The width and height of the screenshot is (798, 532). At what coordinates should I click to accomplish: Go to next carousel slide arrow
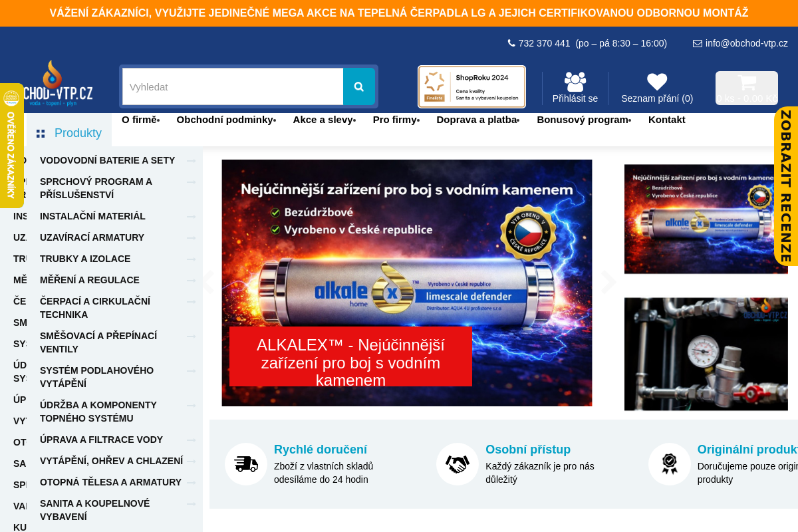click(608, 282)
